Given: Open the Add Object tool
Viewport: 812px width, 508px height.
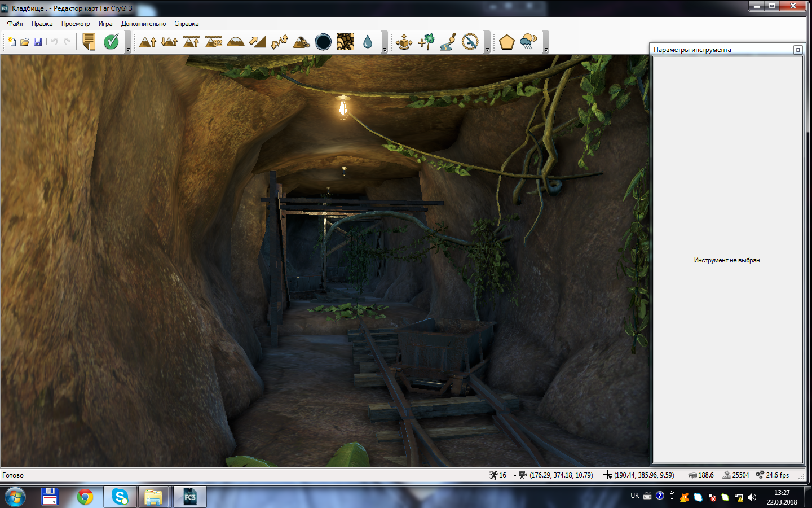Looking at the screenshot, I should coord(404,42).
